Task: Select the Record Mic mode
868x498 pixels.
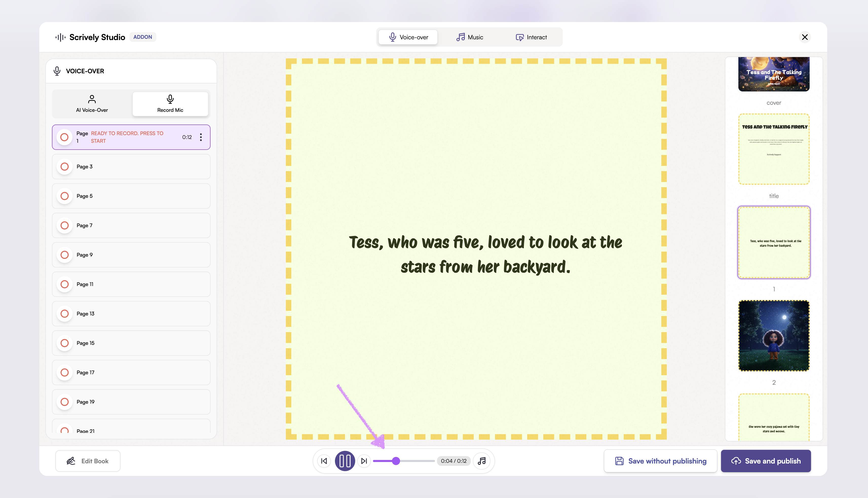Action: point(170,104)
